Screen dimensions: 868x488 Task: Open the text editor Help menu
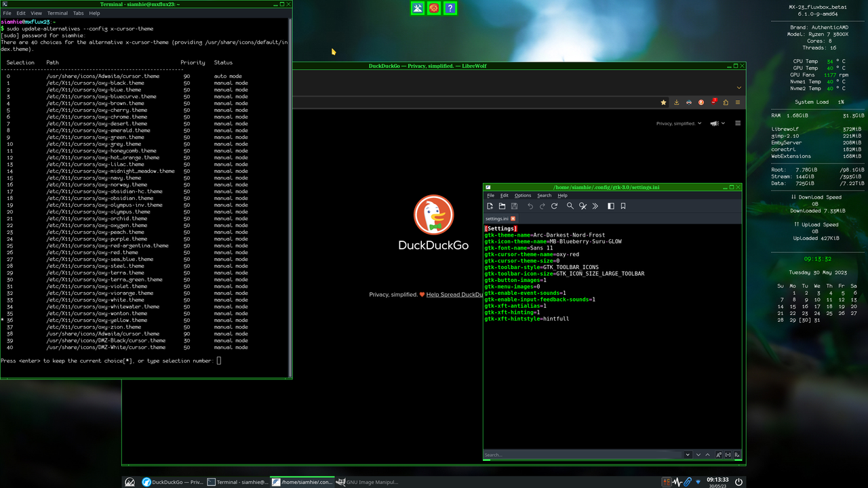coord(562,195)
